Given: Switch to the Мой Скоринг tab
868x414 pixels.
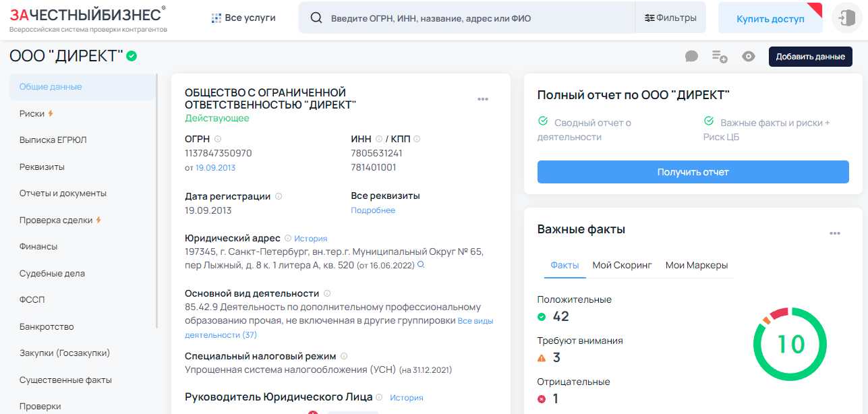Looking at the screenshot, I should 623,265.
